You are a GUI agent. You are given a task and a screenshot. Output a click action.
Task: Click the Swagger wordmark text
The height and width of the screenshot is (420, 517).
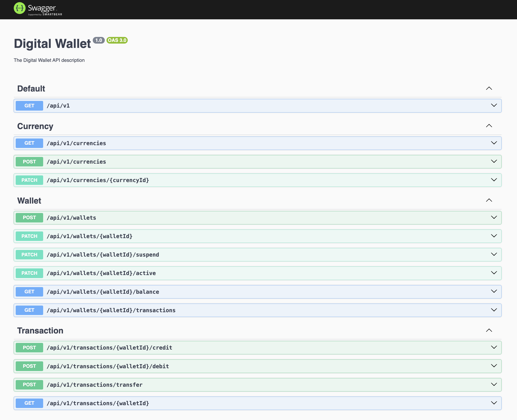pyautogui.click(x=42, y=8)
